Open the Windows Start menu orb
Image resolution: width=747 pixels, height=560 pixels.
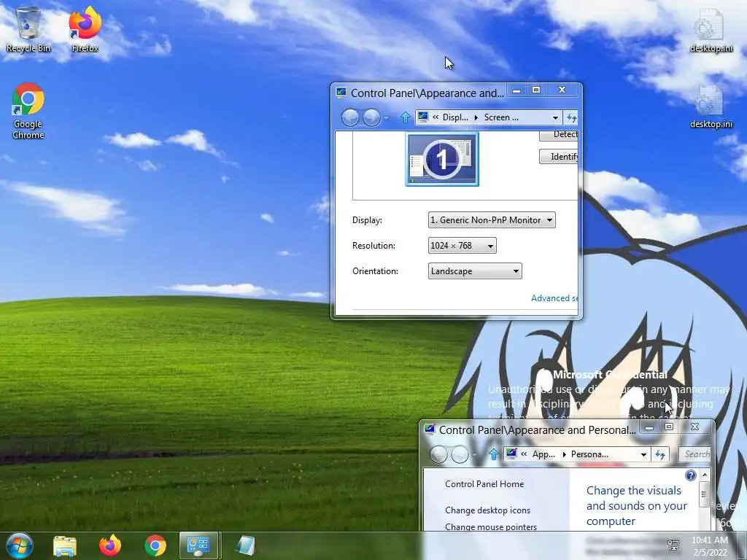click(19, 545)
